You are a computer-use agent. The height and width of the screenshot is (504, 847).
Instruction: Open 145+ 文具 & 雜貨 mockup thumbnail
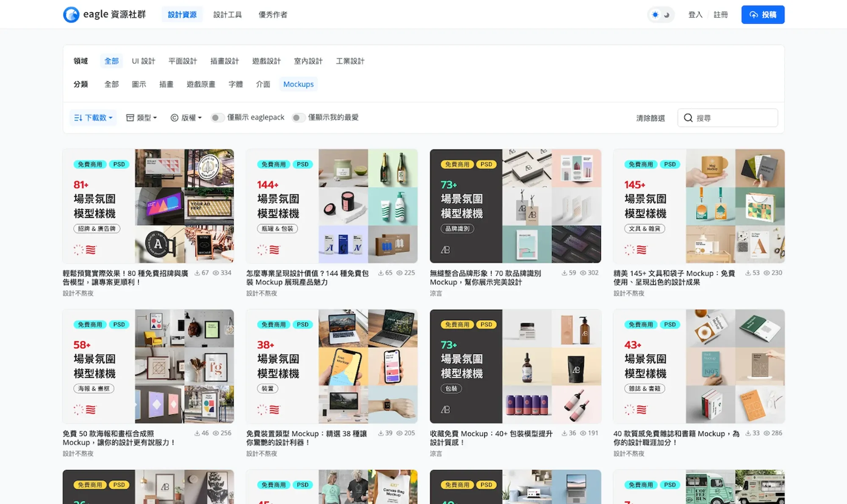[x=699, y=206]
